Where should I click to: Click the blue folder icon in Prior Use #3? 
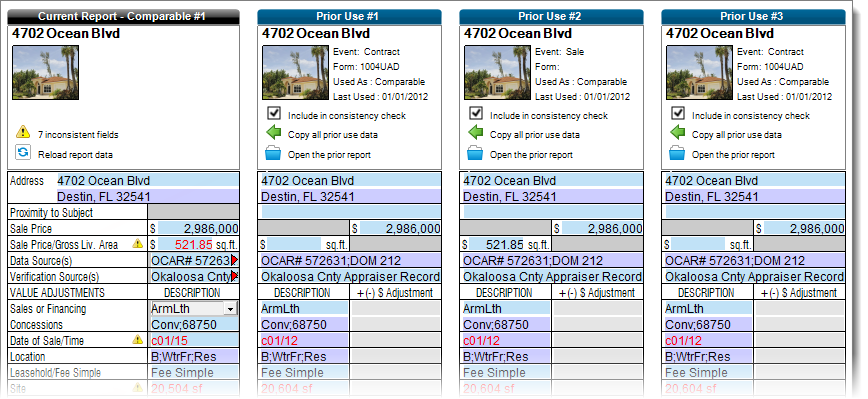pos(678,153)
